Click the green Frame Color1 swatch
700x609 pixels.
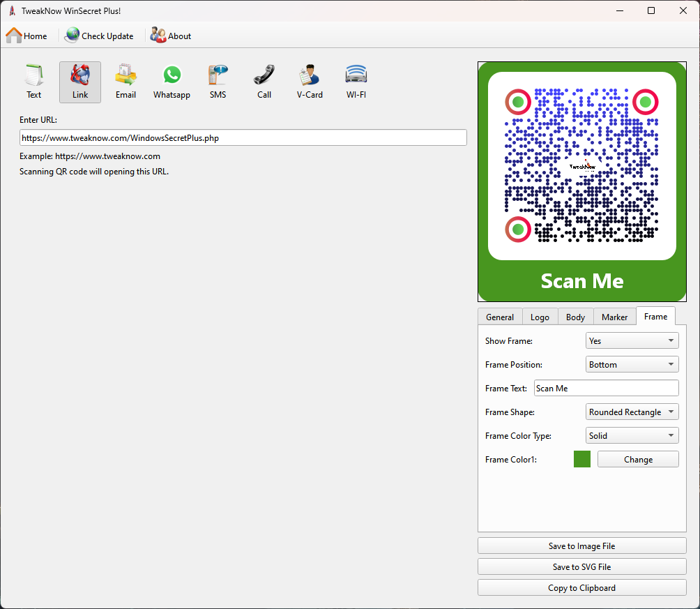click(x=581, y=459)
